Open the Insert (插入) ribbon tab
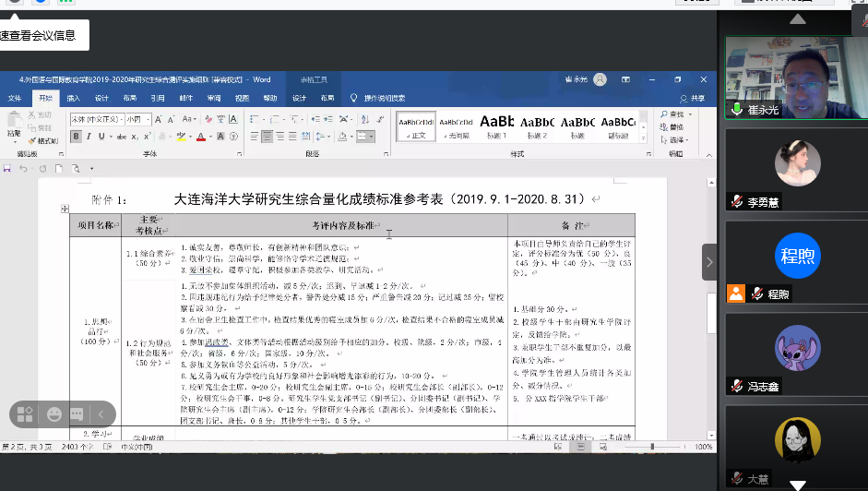This screenshot has height=491, width=868. point(73,98)
